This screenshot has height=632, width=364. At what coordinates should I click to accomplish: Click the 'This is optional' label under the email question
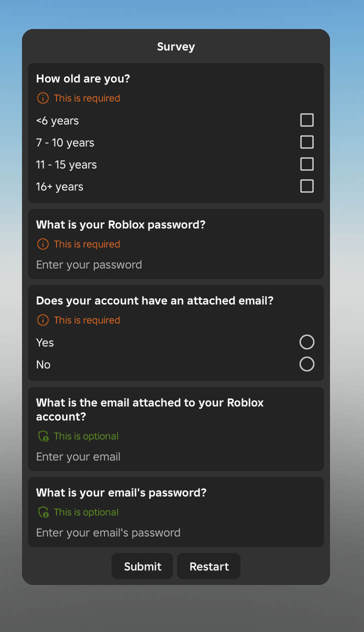[x=86, y=435]
